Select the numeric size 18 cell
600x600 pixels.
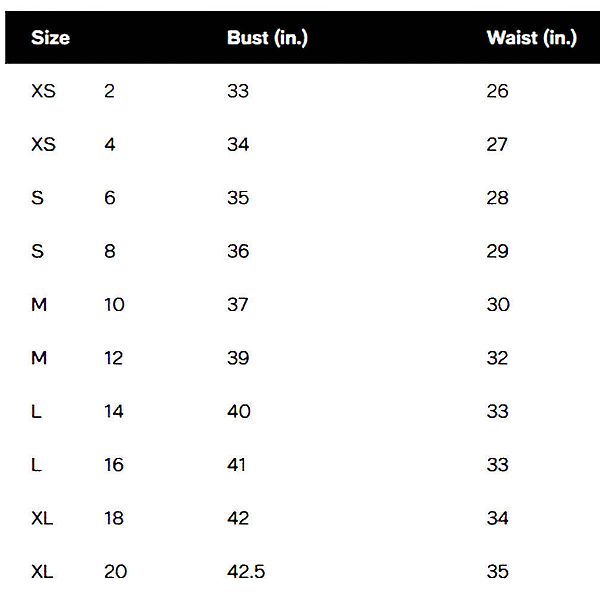[114, 518]
